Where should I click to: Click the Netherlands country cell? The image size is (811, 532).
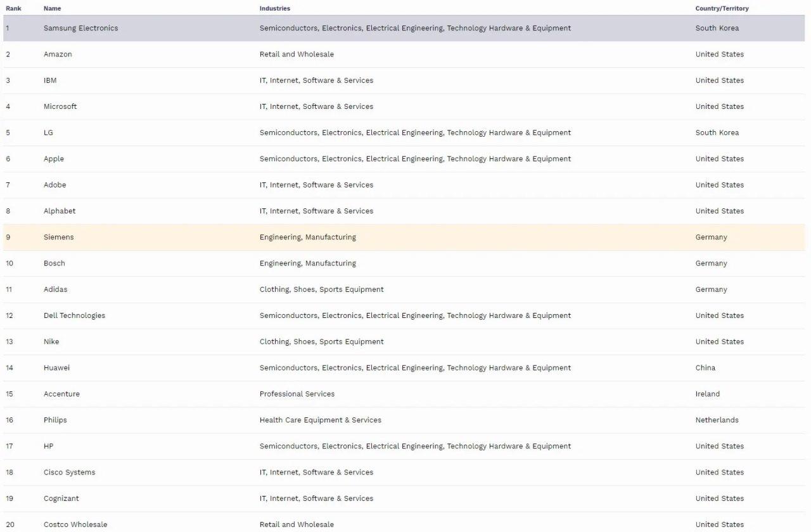point(717,420)
